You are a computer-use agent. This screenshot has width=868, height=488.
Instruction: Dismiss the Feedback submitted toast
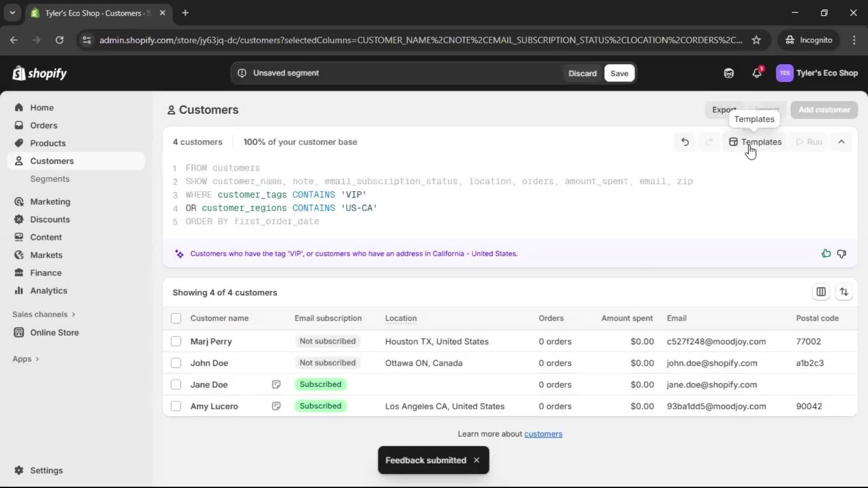[477, 460]
